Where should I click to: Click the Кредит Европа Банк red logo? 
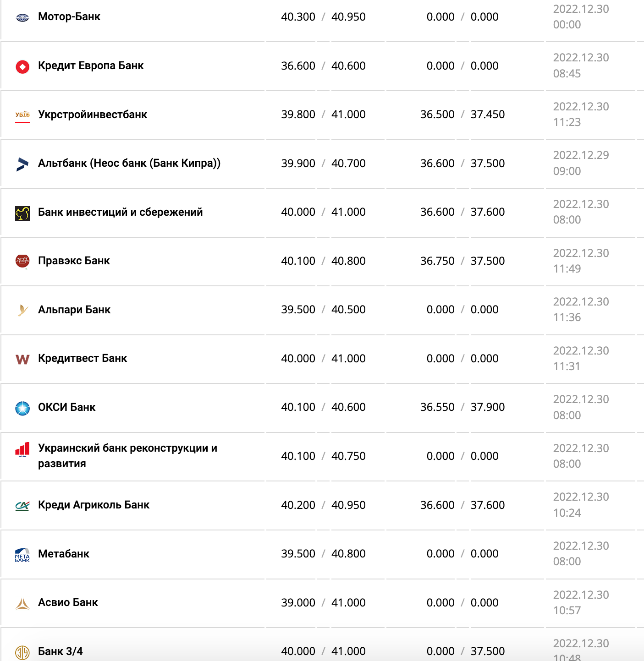(22, 67)
